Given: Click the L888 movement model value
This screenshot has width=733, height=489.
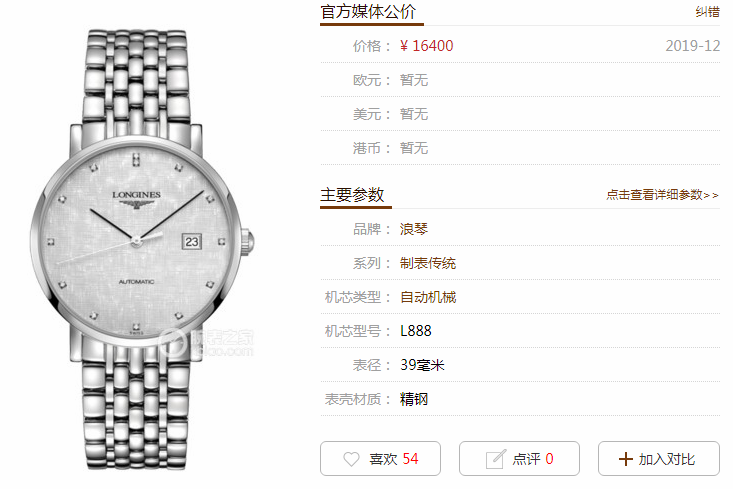Looking at the screenshot, I should tap(416, 331).
